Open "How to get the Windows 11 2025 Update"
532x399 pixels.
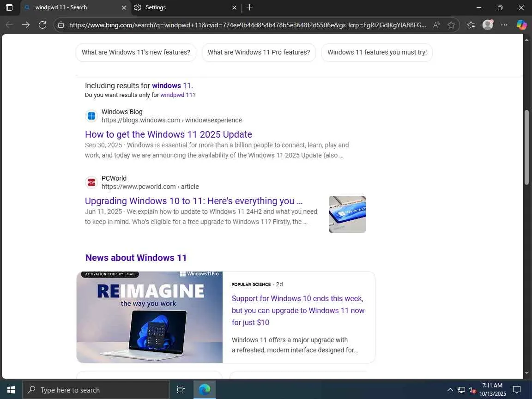tap(168, 134)
